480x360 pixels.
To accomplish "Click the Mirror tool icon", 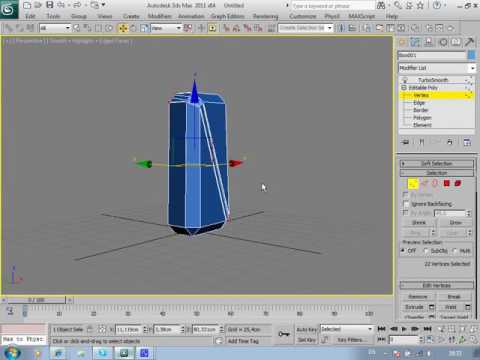I will [x=341, y=28].
